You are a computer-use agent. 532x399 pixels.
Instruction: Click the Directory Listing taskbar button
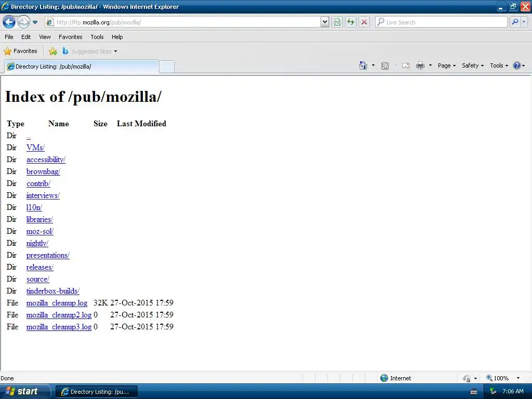(x=97, y=392)
